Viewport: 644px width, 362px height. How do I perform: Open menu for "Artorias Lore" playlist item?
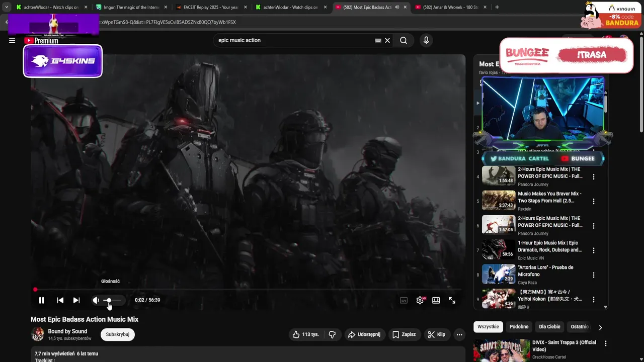coord(594,275)
